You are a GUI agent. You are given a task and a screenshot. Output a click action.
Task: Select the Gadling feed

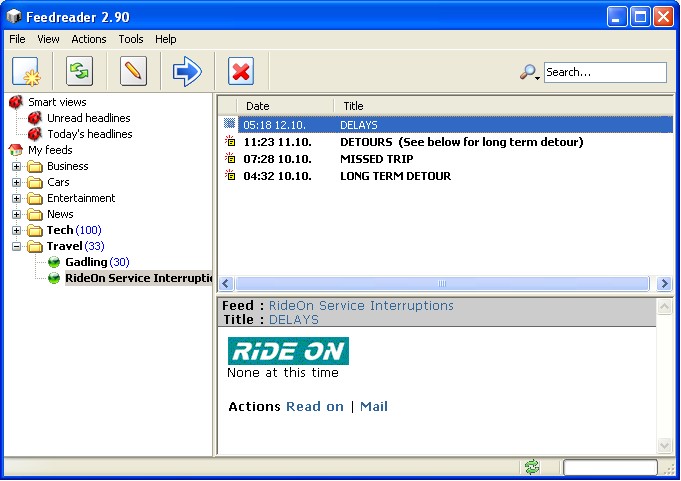coord(86,262)
